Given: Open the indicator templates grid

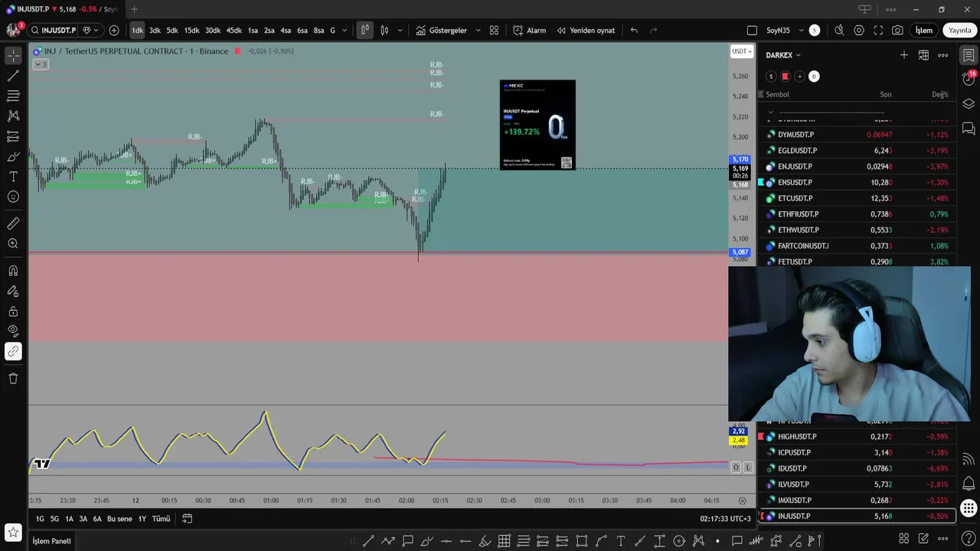Looking at the screenshot, I should (494, 31).
